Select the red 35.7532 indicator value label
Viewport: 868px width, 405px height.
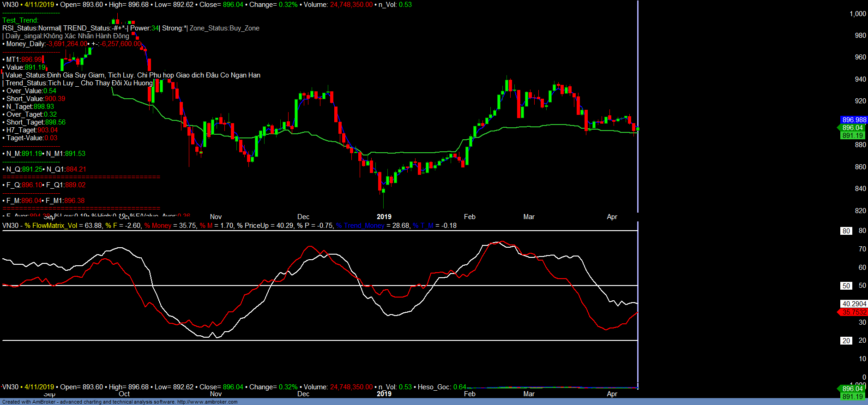pos(854,312)
